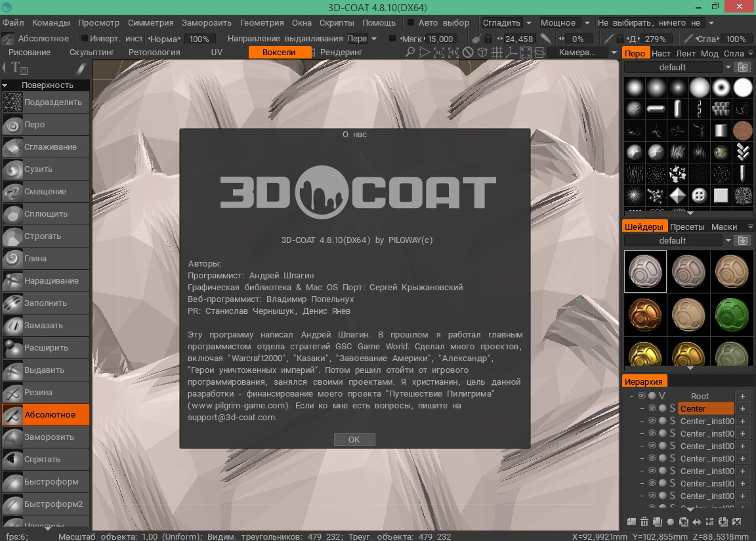Open the Геометрия menu
Image resolution: width=756 pixels, height=541 pixels.
pos(262,23)
